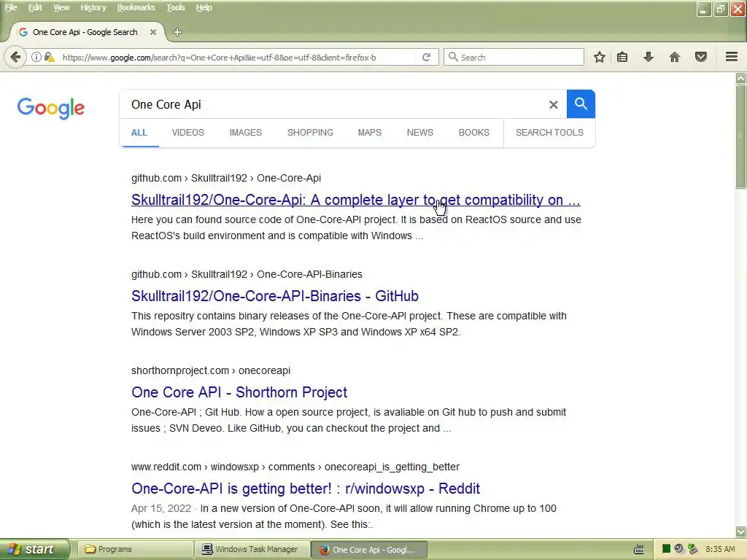
Task: Open the Help menu
Action: coord(204,7)
